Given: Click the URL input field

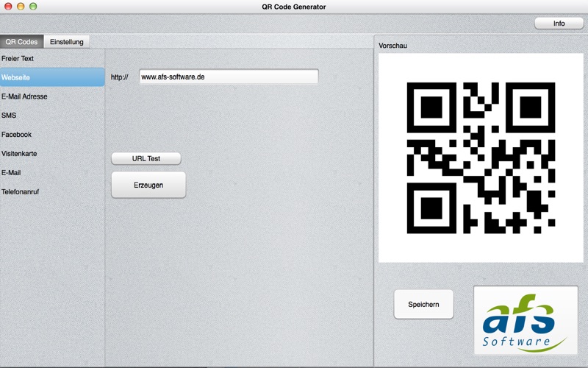Looking at the screenshot, I should coord(229,77).
